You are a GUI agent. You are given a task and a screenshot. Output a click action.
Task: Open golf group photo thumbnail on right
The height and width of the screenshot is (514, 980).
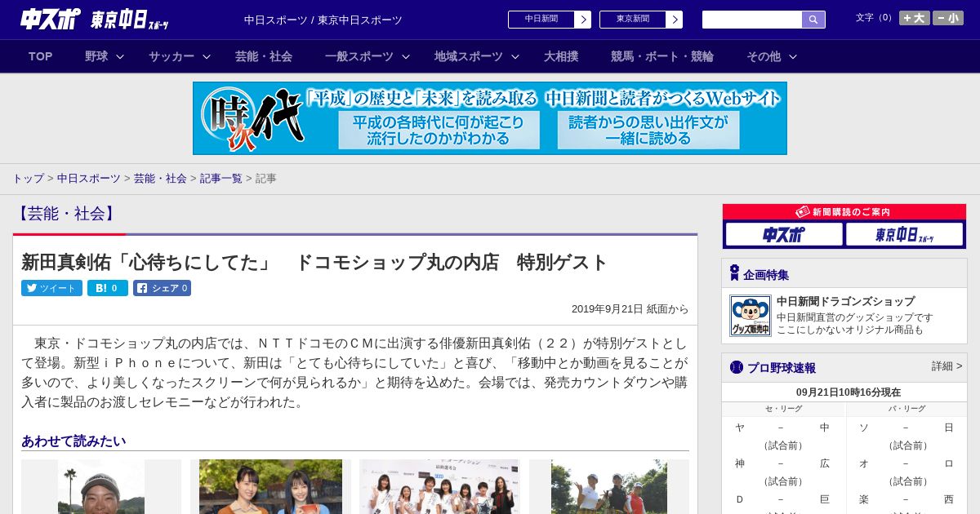tap(609, 486)
